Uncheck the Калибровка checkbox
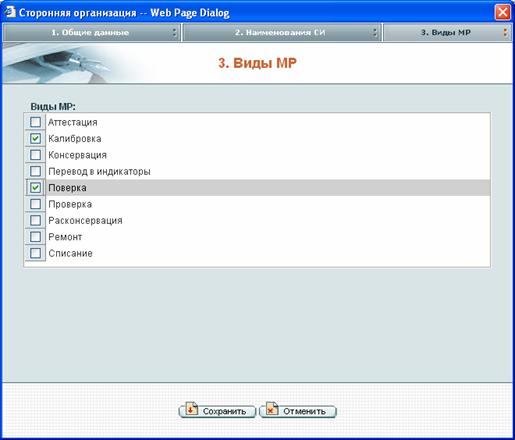The image size is (515, 440). pyautogui.click(x=35, y=138)
